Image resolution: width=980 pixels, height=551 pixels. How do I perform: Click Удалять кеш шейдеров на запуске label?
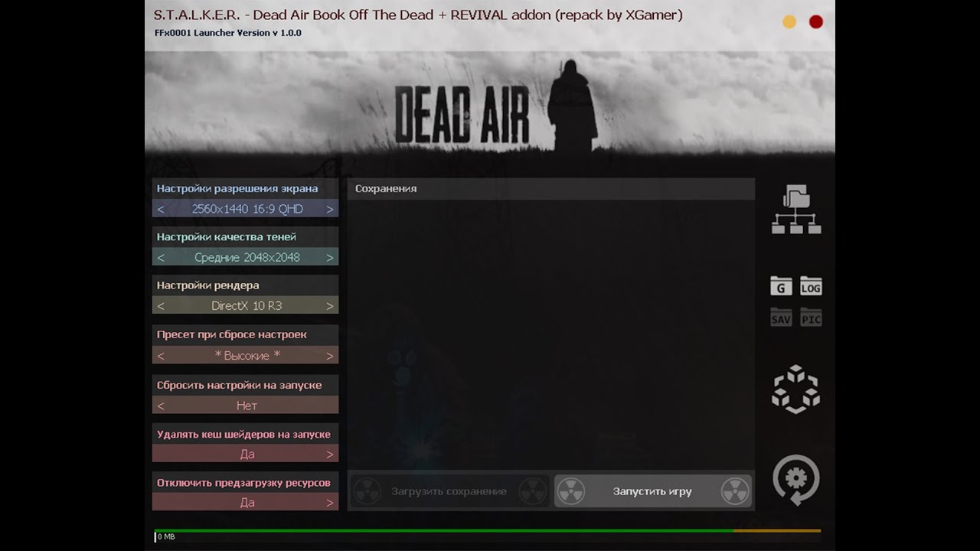tap(243, 434)
